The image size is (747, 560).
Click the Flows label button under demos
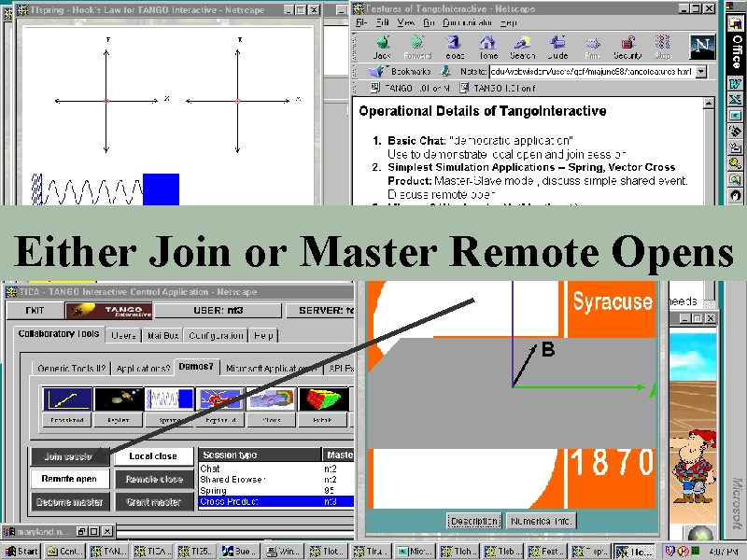click(272, 420)
